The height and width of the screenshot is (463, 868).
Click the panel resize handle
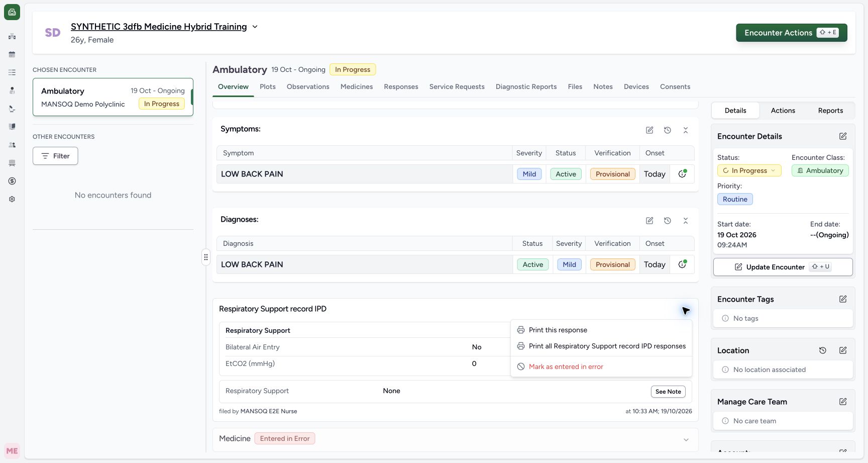(x=206, y=257)
